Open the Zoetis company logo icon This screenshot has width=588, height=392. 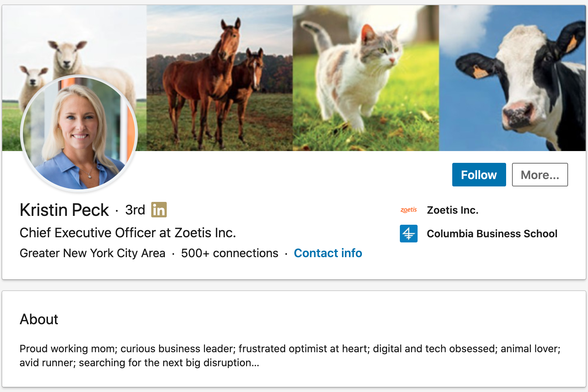point(409,210)
